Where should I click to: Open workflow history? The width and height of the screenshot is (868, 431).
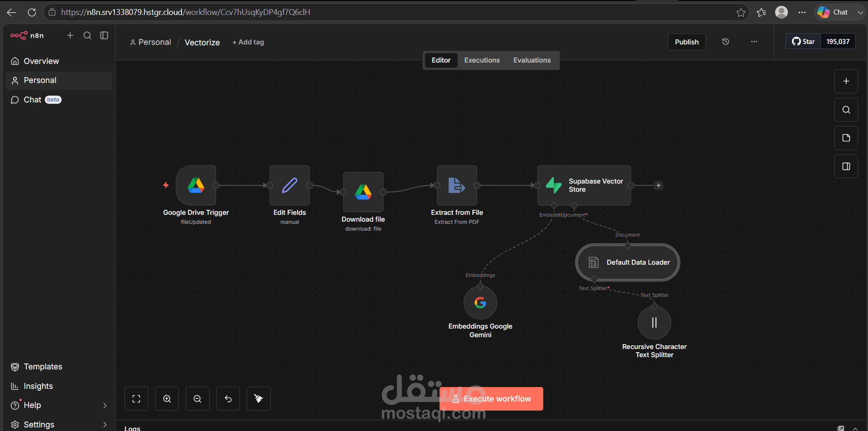pyautogui.click(x=725, y=42)
